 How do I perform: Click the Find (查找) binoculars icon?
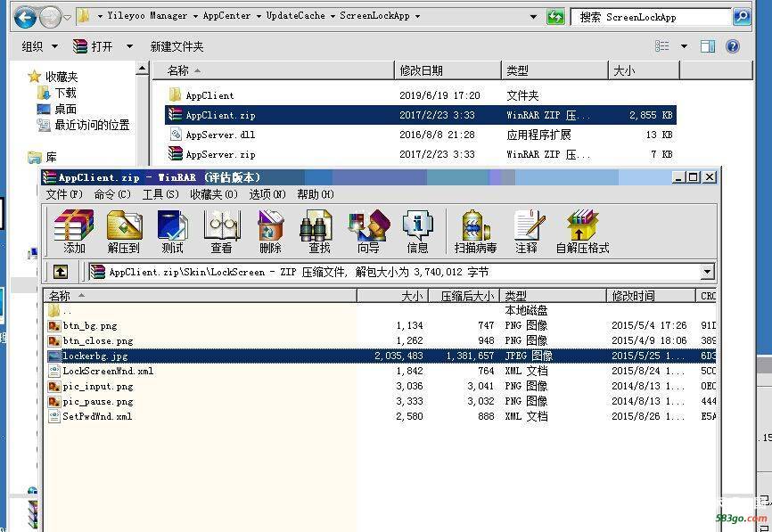click(x=318, y=231)
